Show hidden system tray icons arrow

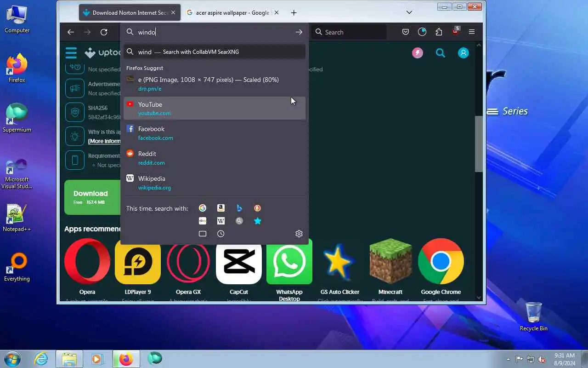(x=508, y=359)
